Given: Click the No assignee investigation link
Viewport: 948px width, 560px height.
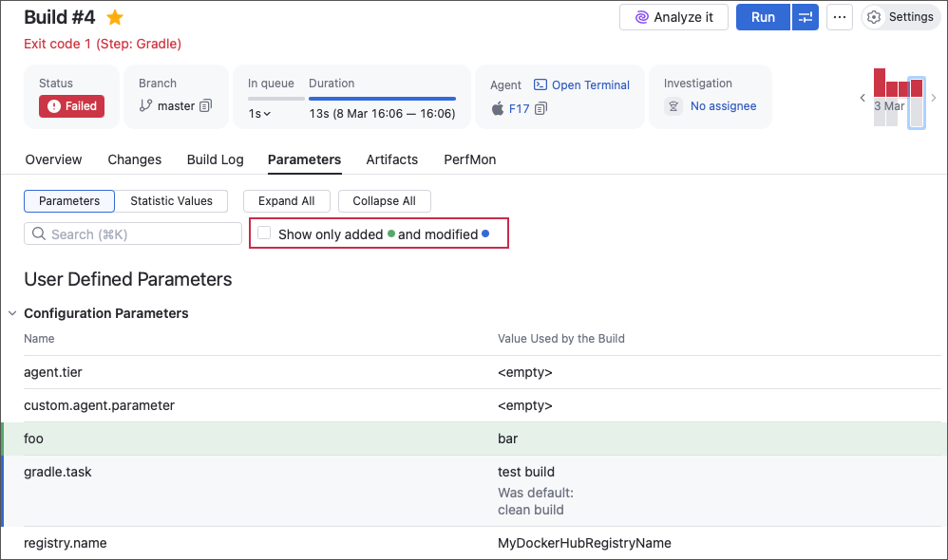Looking at the screenshot, I should point(723,106).
